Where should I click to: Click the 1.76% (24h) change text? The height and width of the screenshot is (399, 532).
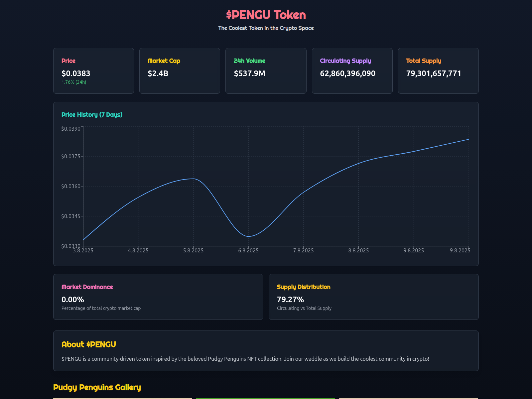[x=74, y=82]
